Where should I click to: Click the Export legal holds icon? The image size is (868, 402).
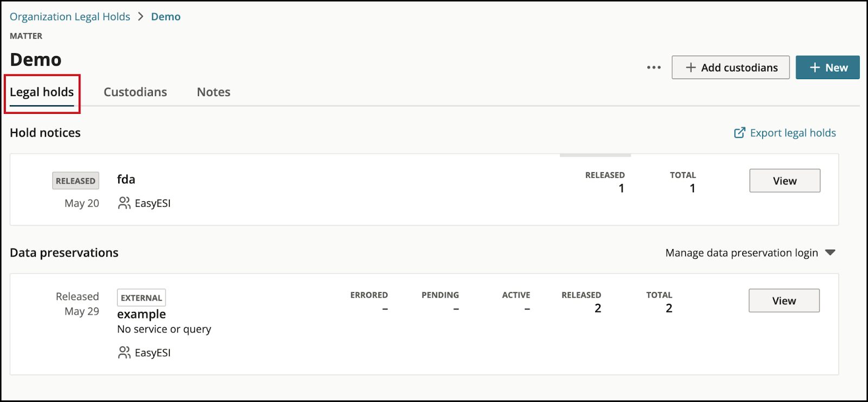click(x=739, y=133)
